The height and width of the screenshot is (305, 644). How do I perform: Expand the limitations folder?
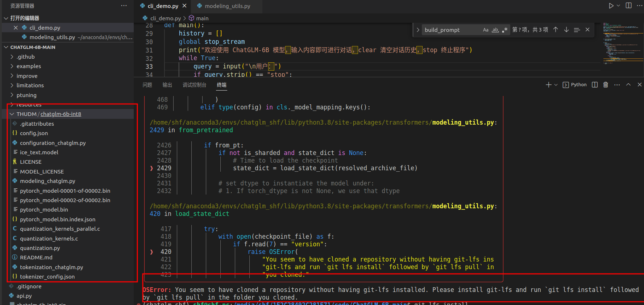point(68,85)
